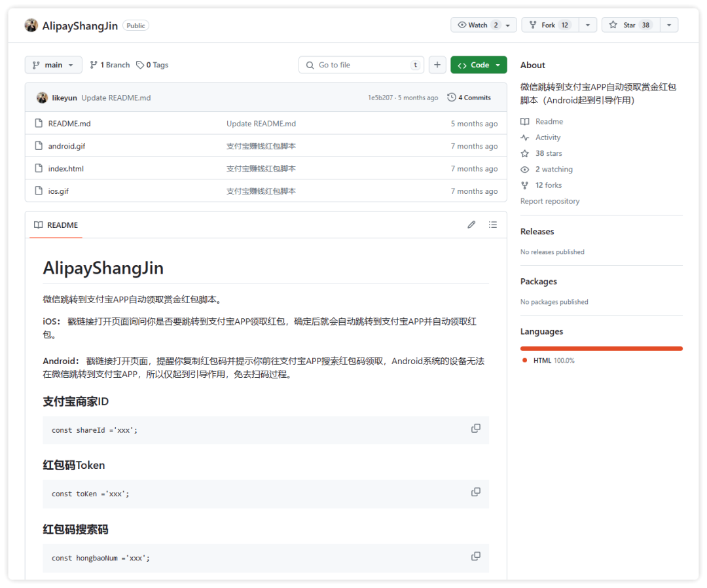707x588 pixels.
Task: Click the AlipayShangJin README heading
Action: pyautogui.click(x=103, y=268)
